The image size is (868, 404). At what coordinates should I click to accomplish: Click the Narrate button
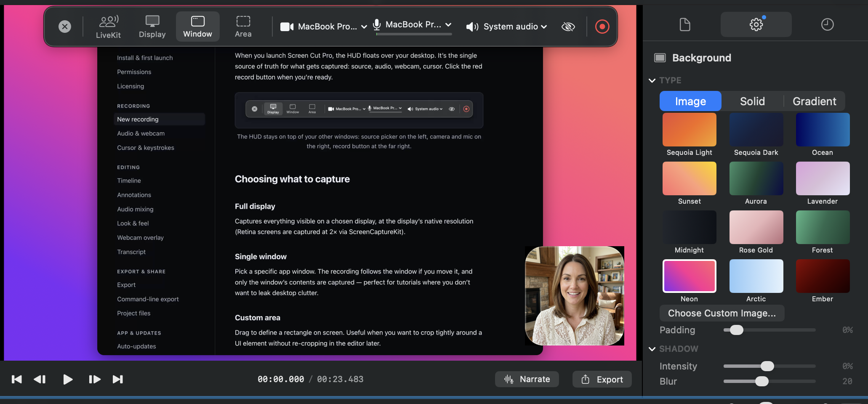click(527, 379)
